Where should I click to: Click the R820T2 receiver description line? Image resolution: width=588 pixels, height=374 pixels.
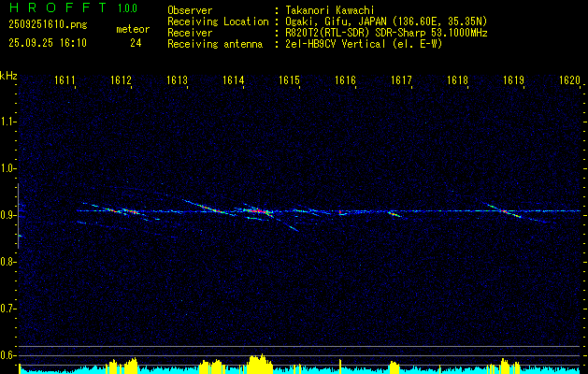click(x=385, y=33)
